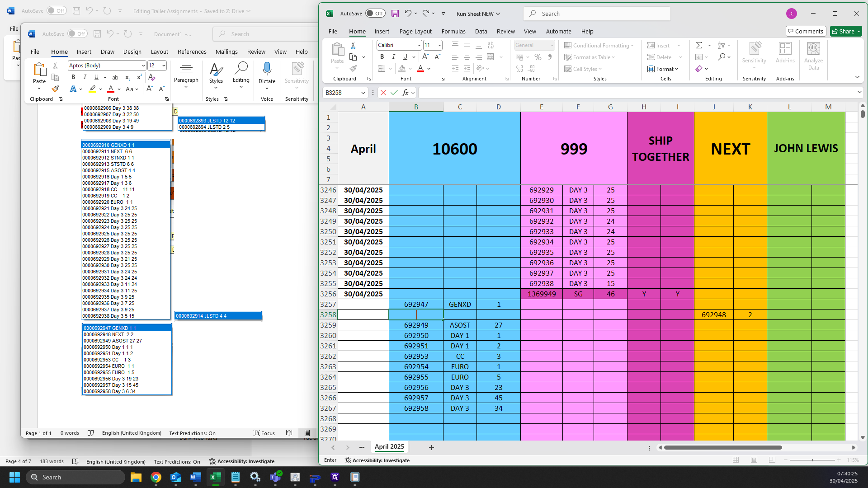Image resolution: width=868 pixels, height=488 pixels.
Task: Click Excel Fill Color bucket
Action: (402, 69)
